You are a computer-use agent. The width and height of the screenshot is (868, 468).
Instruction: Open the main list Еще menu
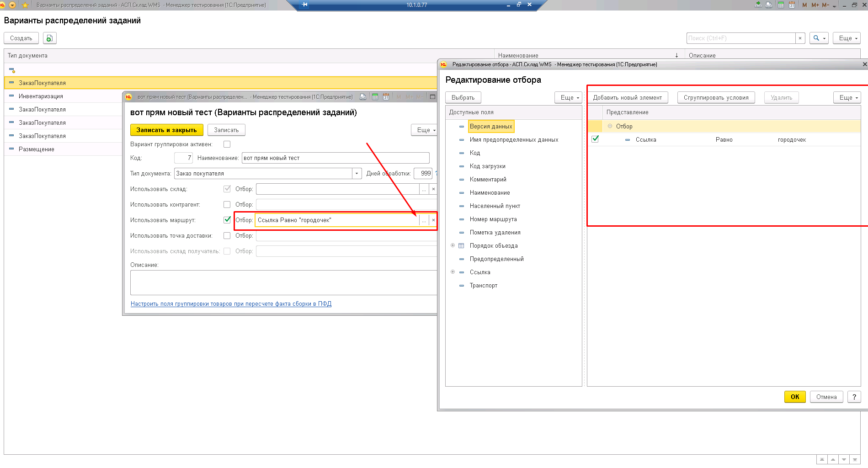(x=847, y=38)
